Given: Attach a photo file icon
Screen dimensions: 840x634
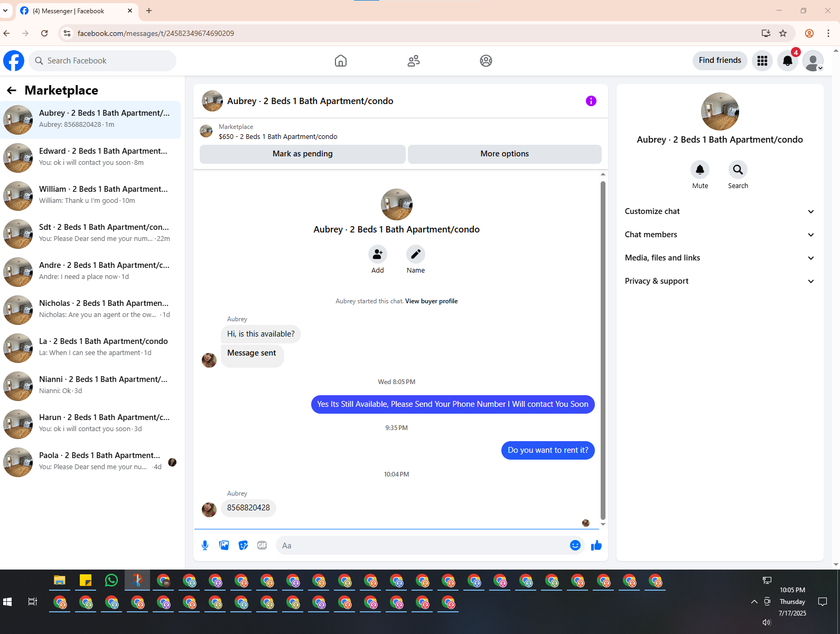Looking at the screenshot, I should 224,545.
